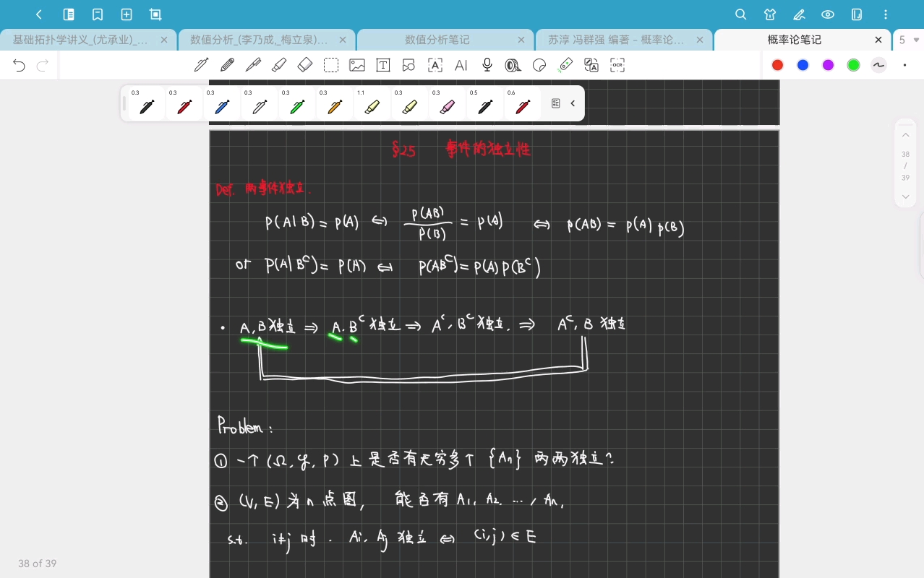The height and width of the screenshot is (578, 924).
Task: Go to previous page with up chevron
Action: pos(905,135)
